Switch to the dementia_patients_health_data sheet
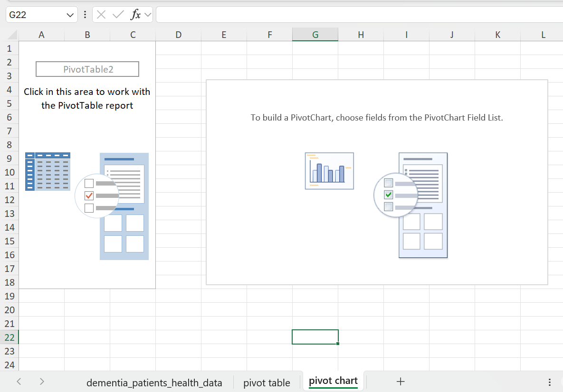563x392 pixels. pos(154,382)
